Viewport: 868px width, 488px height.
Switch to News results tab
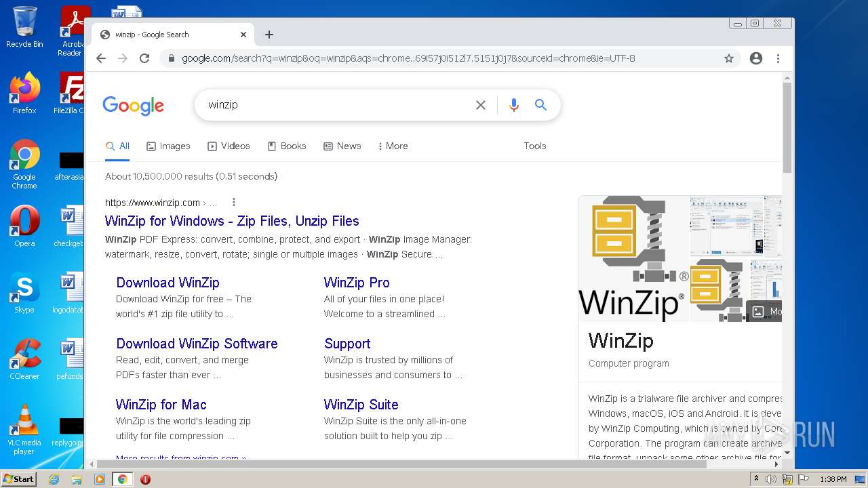tap(342, 146)
